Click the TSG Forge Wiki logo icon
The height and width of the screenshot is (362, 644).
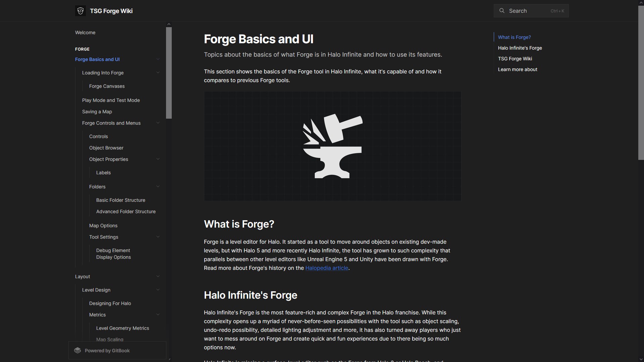pyautogui.click(x=80, y=11)
